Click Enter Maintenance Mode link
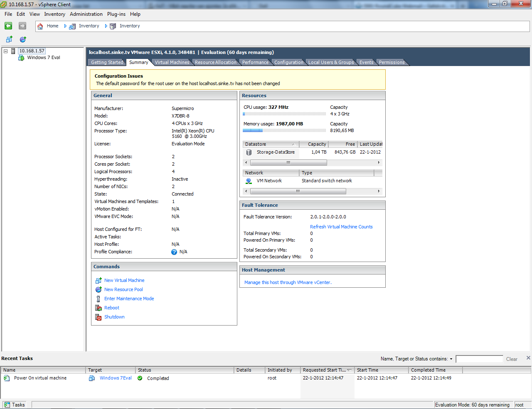532x409 pixels. coord(129,299)
